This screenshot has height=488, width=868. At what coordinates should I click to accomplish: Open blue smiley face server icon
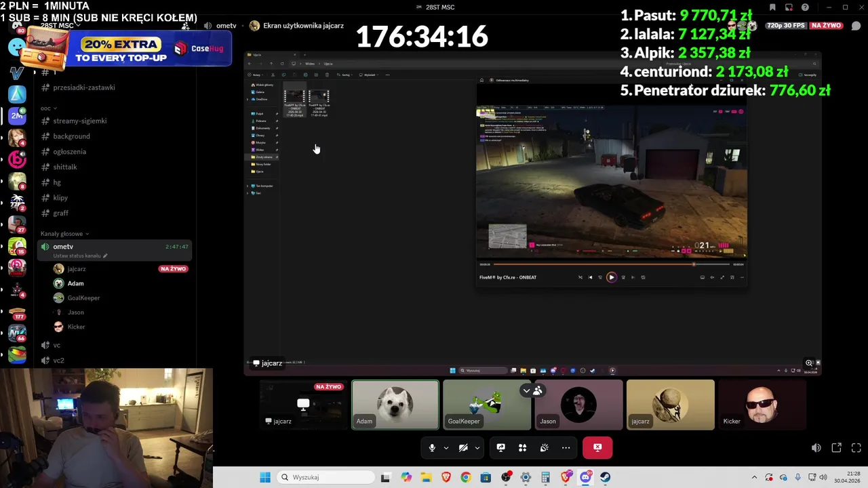16,47
